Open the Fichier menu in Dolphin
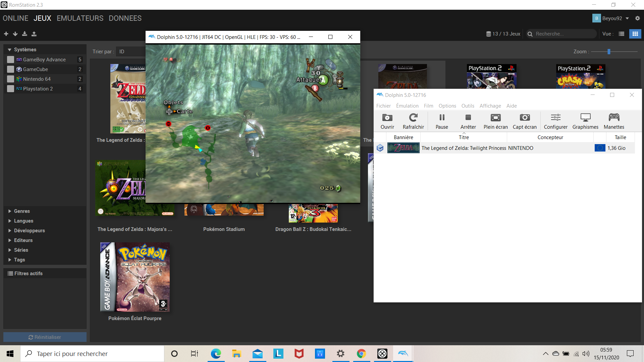644x362 pixels. [383, 106]
